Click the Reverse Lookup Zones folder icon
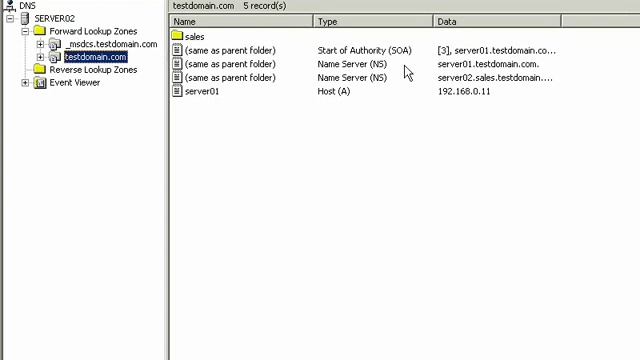This screenshot has height=360, width=640. [x=40, y=69]
